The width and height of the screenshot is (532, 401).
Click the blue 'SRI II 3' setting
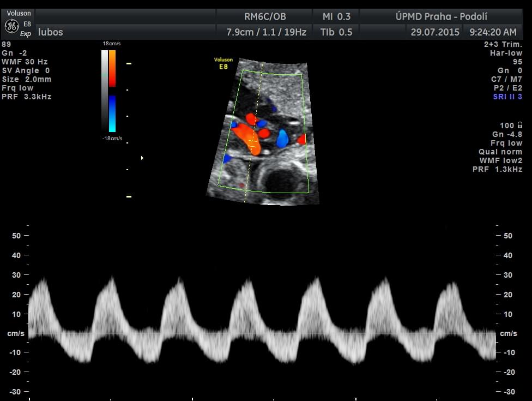[x=507, y=97]
